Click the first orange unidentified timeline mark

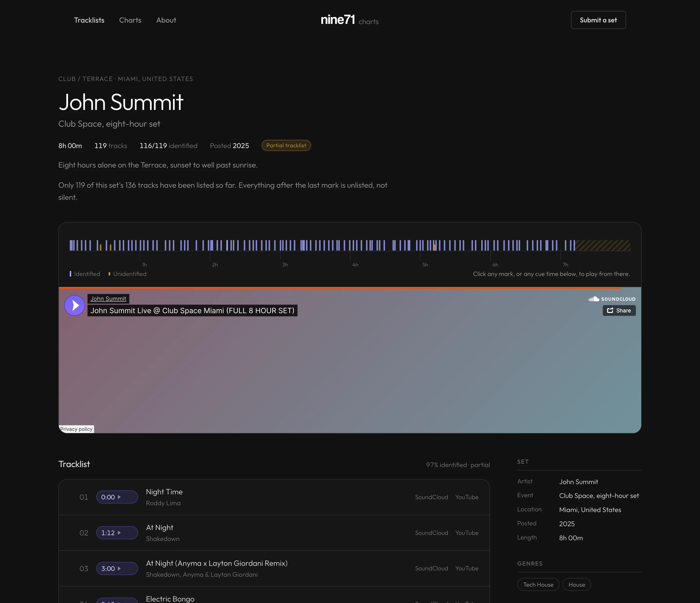pyautogui.click(x=101, y=248)
